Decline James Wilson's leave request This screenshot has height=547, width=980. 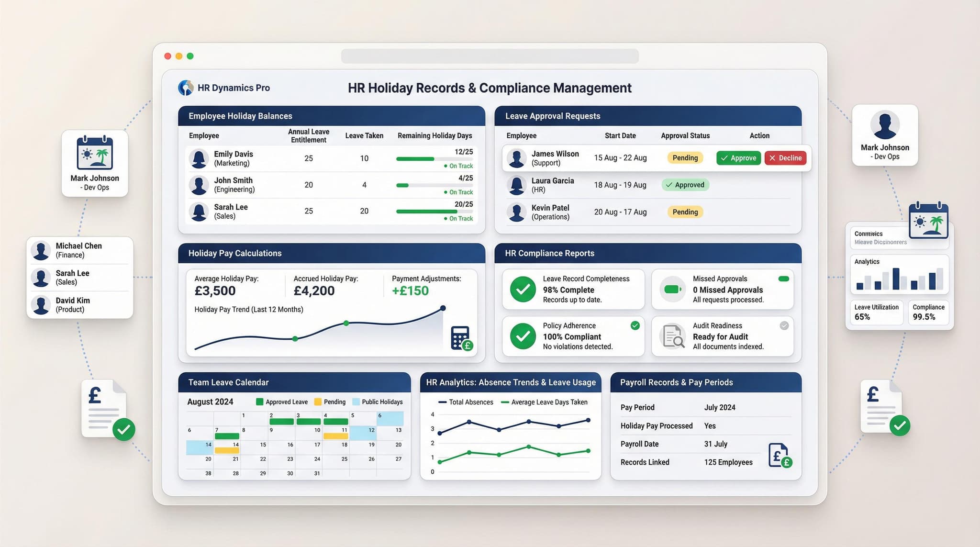point(785,158)
